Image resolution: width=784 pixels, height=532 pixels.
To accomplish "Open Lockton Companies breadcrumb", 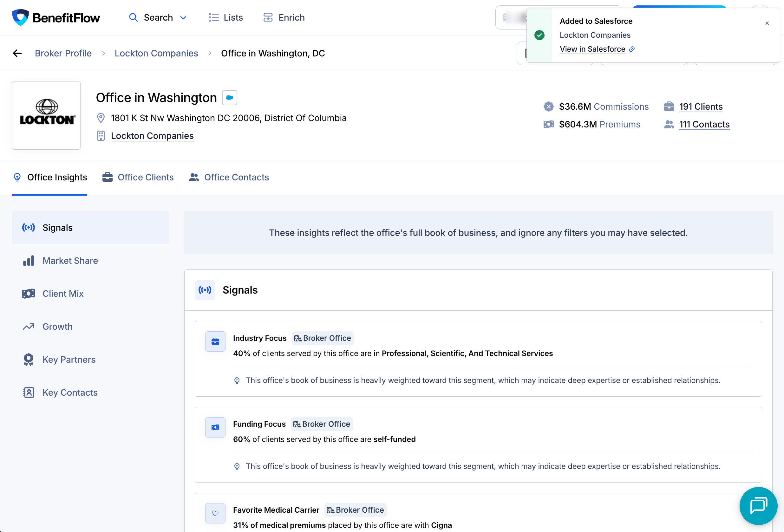I will coord(156,53).
